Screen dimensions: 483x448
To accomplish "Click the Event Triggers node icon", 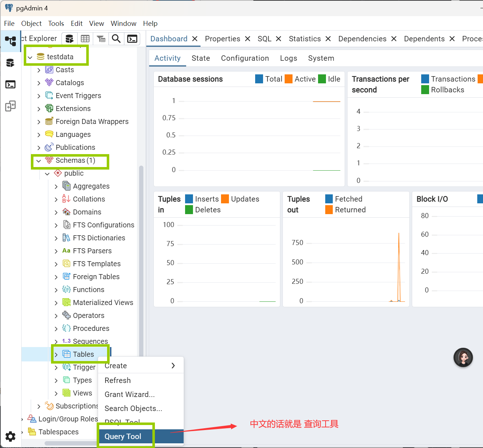I will (x=49, y=96).
